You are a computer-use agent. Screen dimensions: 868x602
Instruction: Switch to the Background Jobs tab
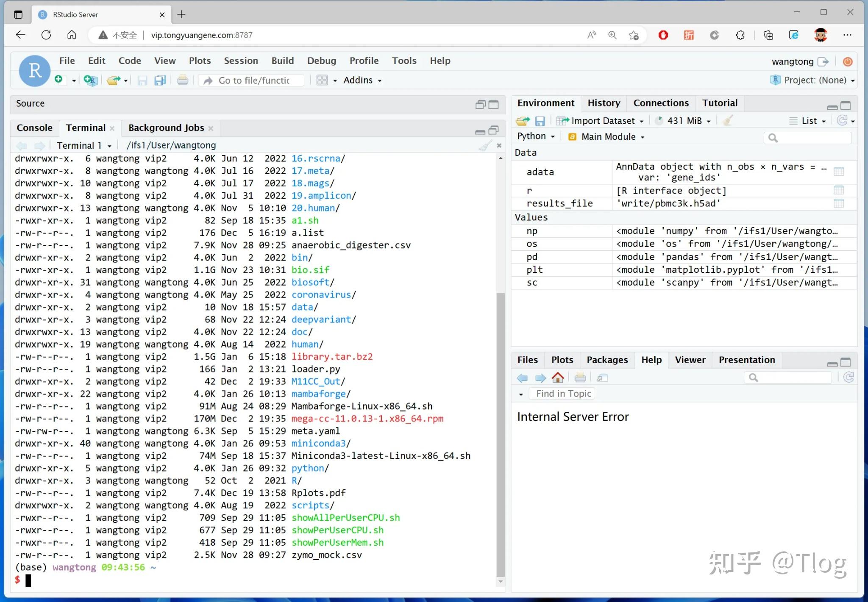(x=166, y=128)
